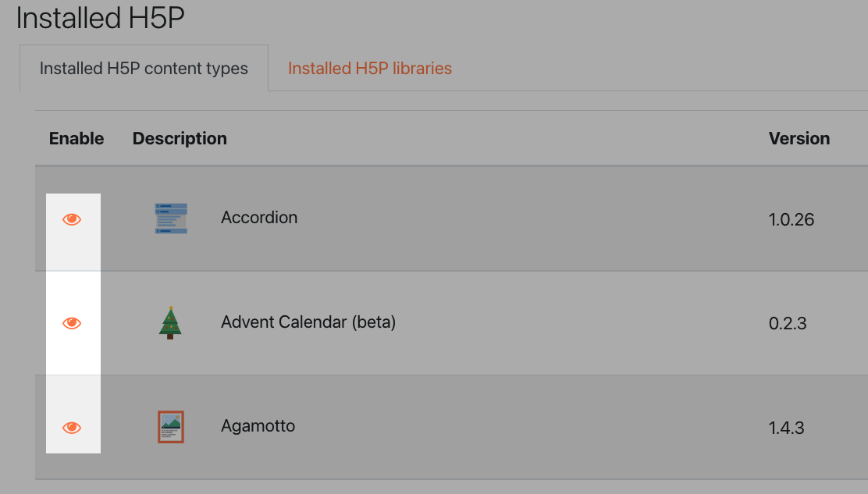This screenshot has height=494, width=868.
Task: Click the Description column header
Action: 180,138
